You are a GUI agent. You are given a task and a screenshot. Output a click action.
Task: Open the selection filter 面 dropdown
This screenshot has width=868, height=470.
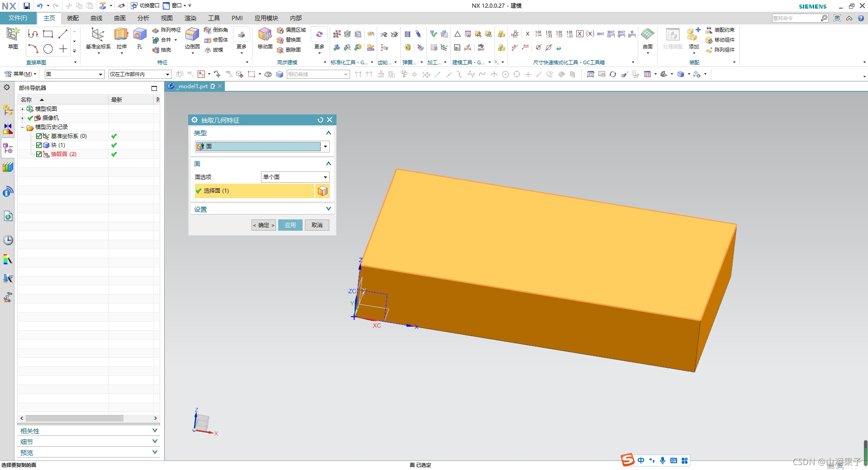74,74
